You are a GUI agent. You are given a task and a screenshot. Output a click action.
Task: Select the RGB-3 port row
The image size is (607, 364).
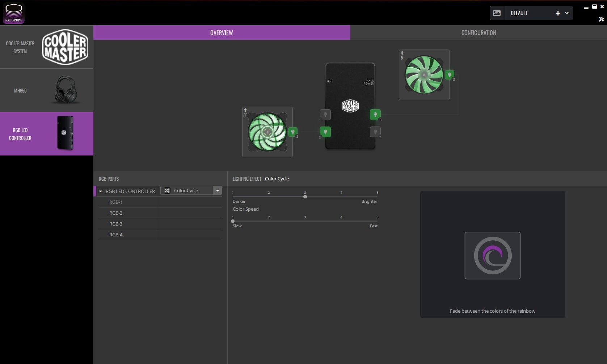tap(160, 224)
